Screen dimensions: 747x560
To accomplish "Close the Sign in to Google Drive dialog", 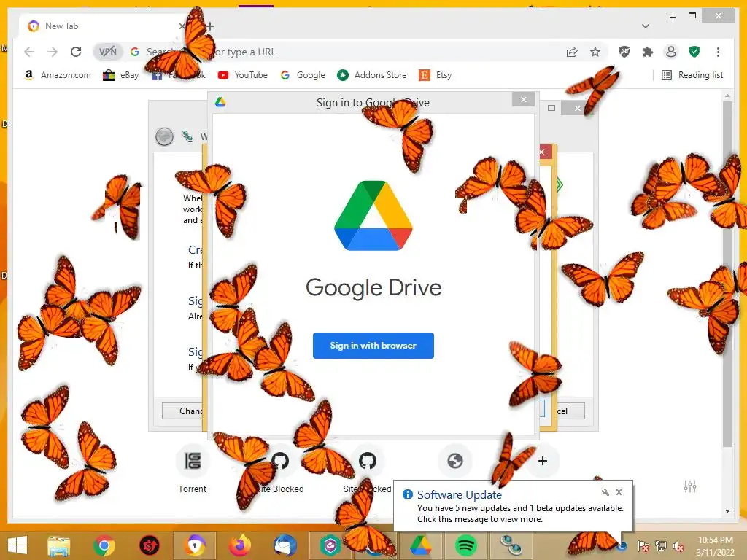I will [524, 99].
